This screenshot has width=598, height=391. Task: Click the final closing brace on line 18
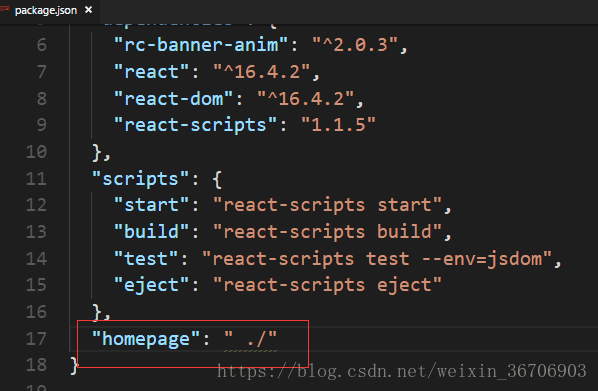(x=75, y=366)
